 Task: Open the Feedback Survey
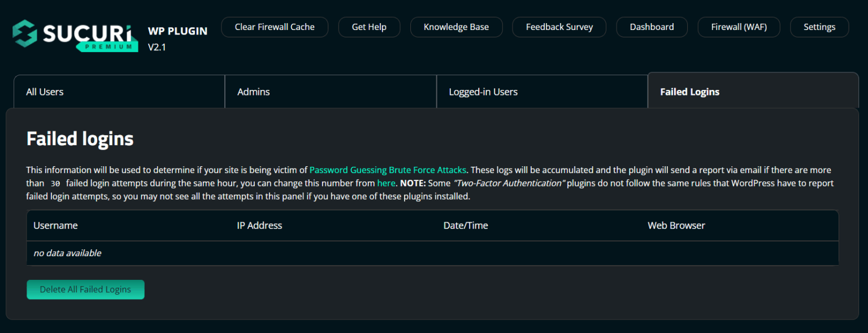tap(559, 27)
